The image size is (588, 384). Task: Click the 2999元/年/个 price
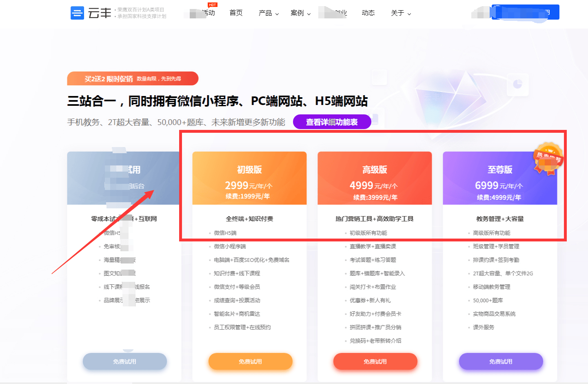pos(249,185)
